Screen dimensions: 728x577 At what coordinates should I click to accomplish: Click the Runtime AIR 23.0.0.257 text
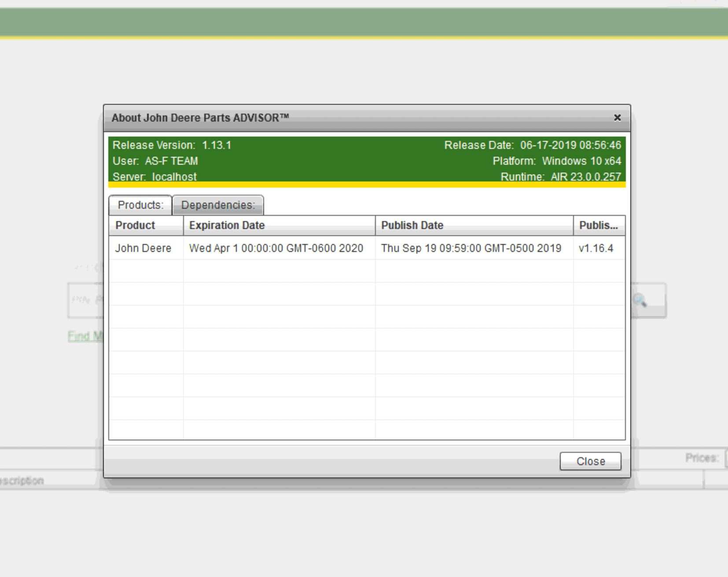pos(561,177)
